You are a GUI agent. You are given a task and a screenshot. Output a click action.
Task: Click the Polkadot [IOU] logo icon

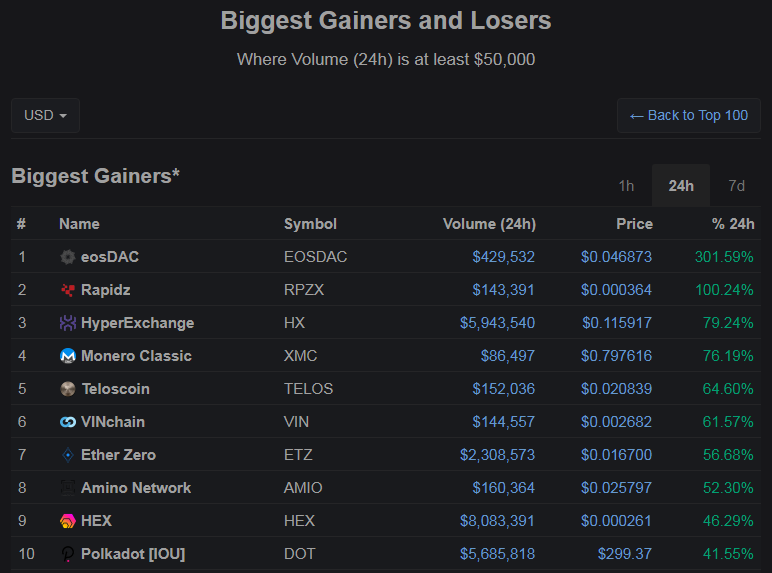tap(67, 554)
